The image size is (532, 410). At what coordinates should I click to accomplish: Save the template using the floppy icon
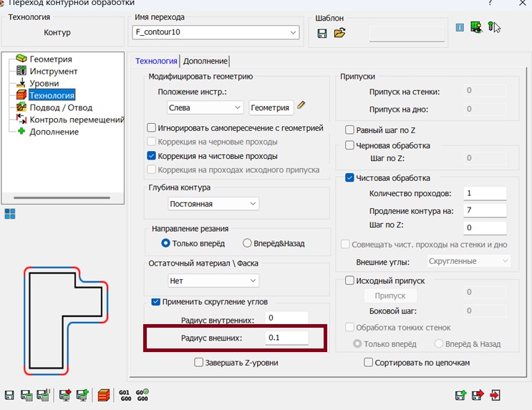322,33
